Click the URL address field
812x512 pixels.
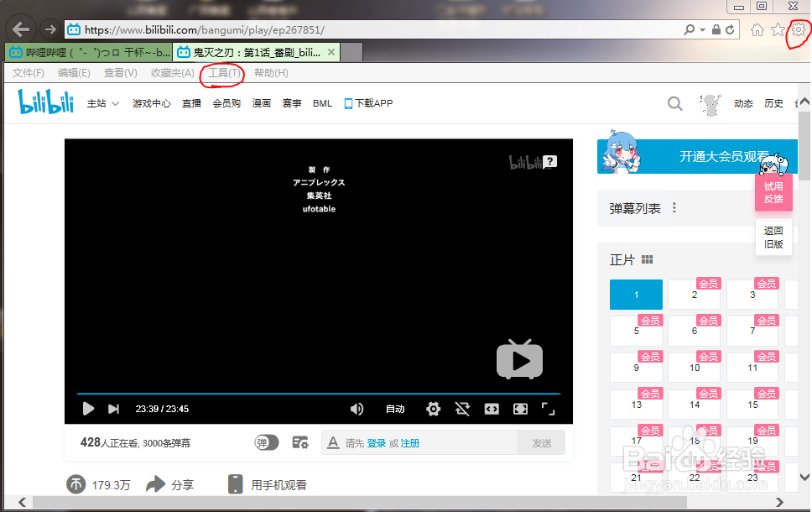(x=372, y=29)
